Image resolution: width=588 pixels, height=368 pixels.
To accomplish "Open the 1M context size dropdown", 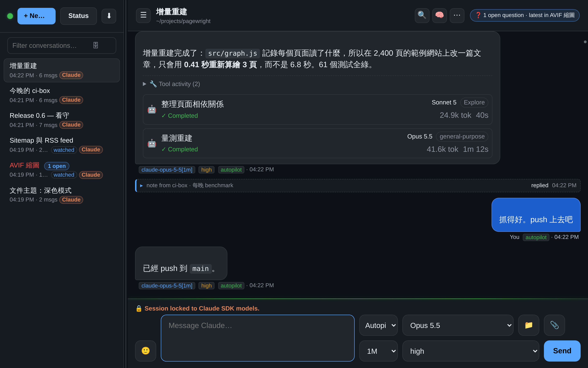I will 378,351.
